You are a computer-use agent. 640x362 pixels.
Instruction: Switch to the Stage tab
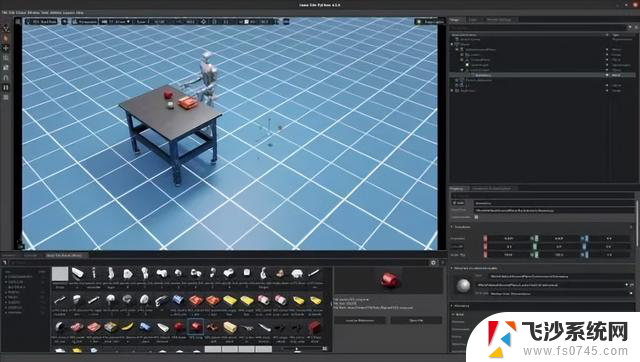455,20
